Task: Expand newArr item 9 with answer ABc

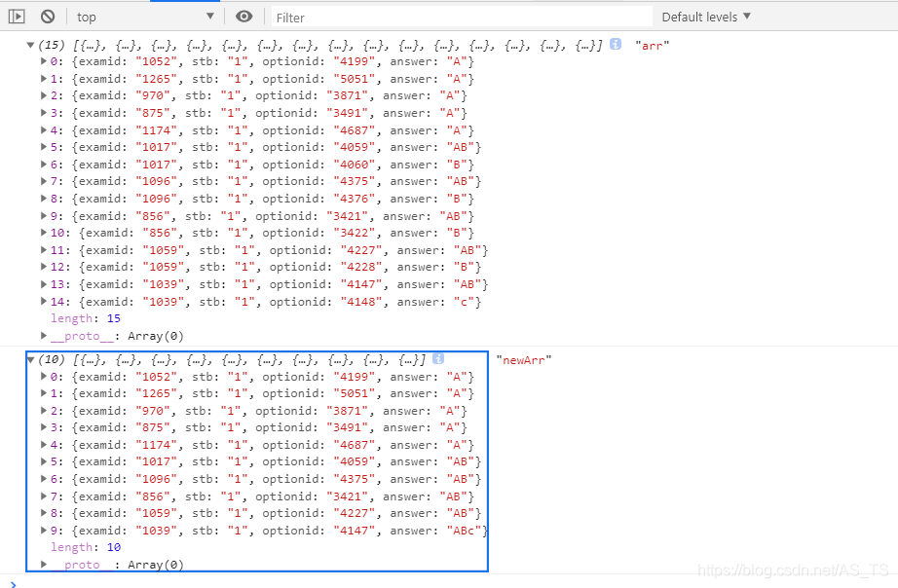Action: click(x=44, y=531)
